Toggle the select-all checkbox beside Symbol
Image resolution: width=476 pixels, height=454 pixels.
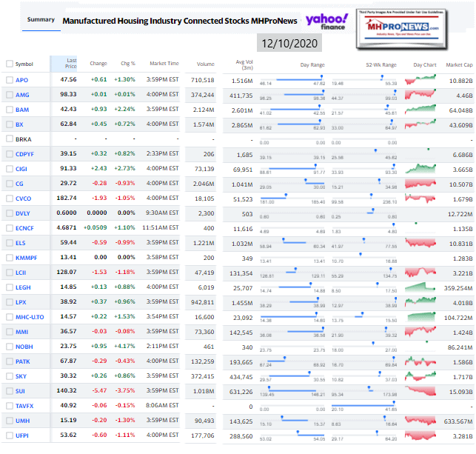10,64
